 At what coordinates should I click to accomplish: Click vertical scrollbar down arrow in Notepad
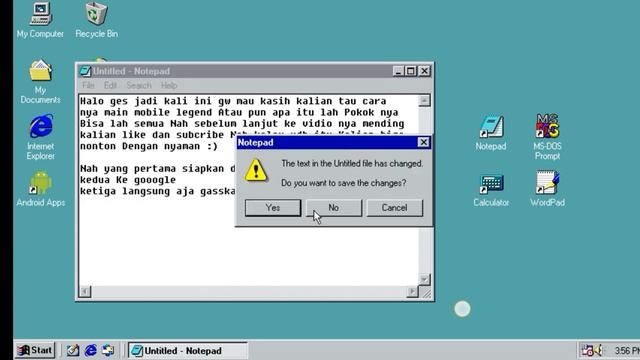(x=424, y=280)
